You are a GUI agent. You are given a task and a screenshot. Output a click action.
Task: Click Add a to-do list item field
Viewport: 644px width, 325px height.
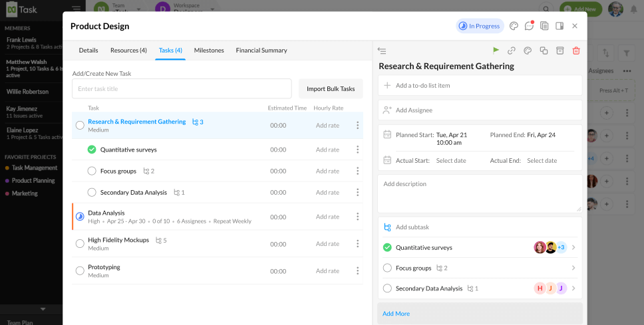[x=480, y=85]
